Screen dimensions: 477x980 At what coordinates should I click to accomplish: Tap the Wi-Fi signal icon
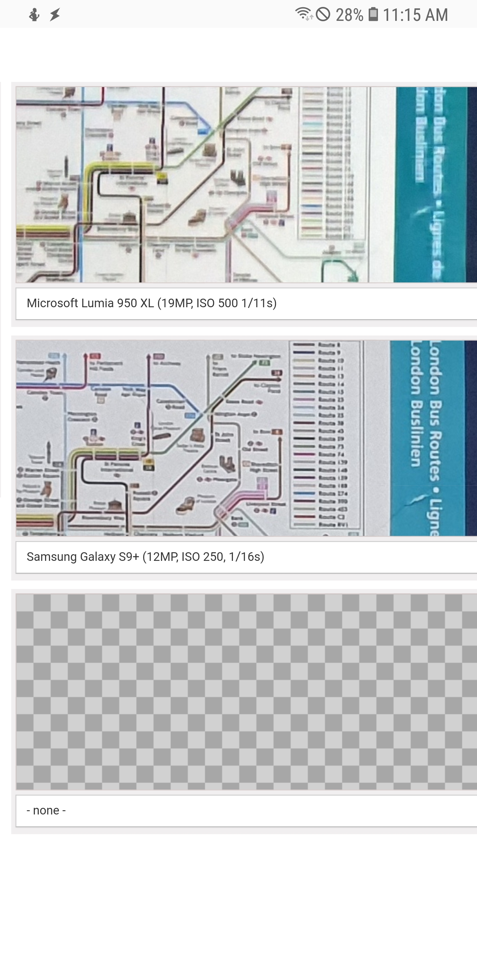pyautogui.click(x=303, y=14)
